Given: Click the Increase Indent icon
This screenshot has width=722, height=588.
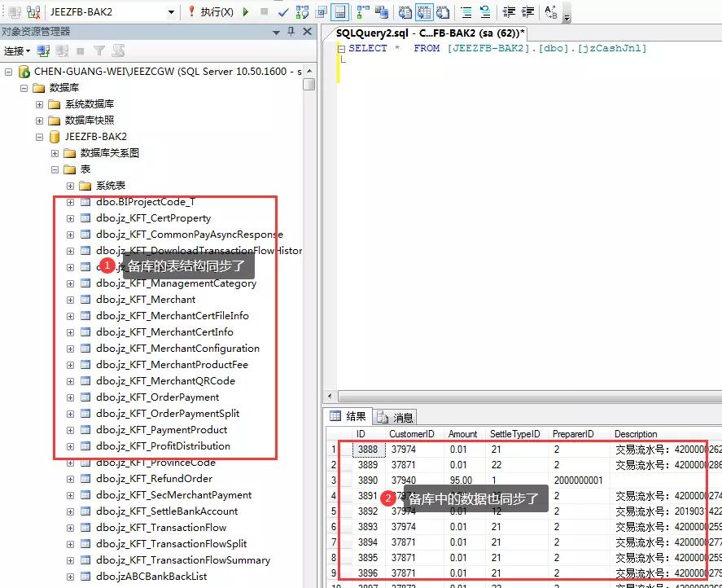Looking at the screenshot, I should coord(527,12).
